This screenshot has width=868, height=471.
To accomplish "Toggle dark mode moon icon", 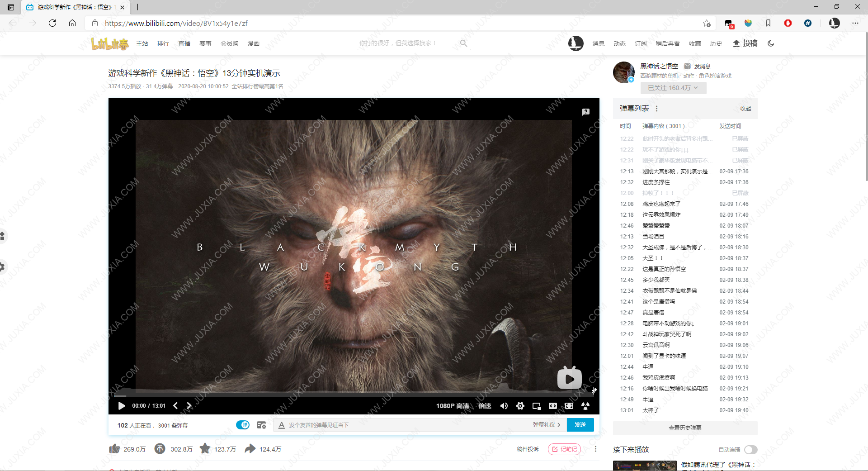I will coord(771,43).
